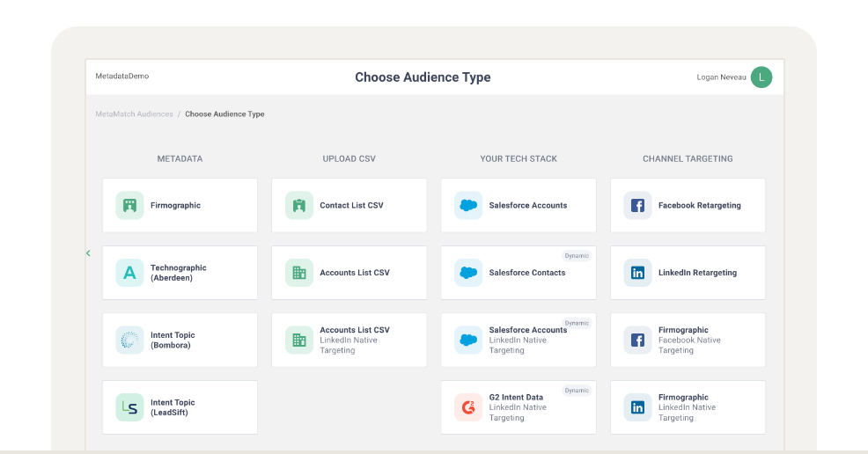Go back to MetaMatch Audiences breadcrumb

pos(134,113)
